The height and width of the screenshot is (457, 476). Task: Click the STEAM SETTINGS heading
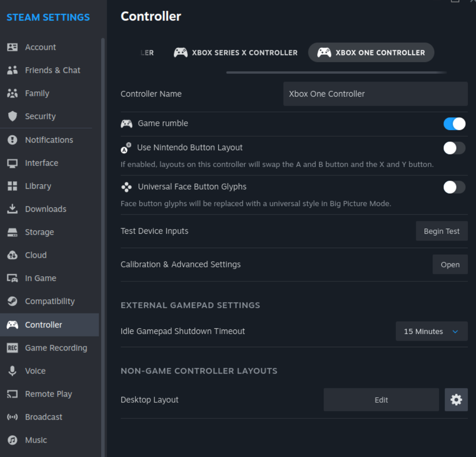[48, 17]
